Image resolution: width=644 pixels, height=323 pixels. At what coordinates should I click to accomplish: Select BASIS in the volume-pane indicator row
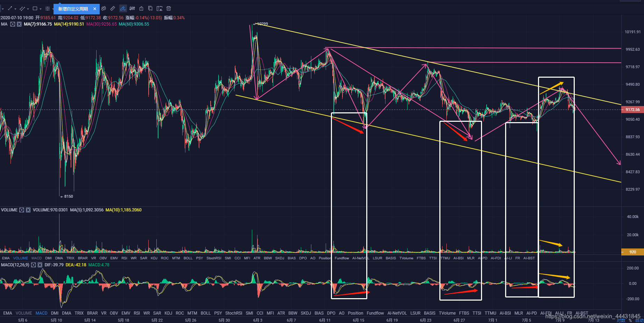point(391,258)
